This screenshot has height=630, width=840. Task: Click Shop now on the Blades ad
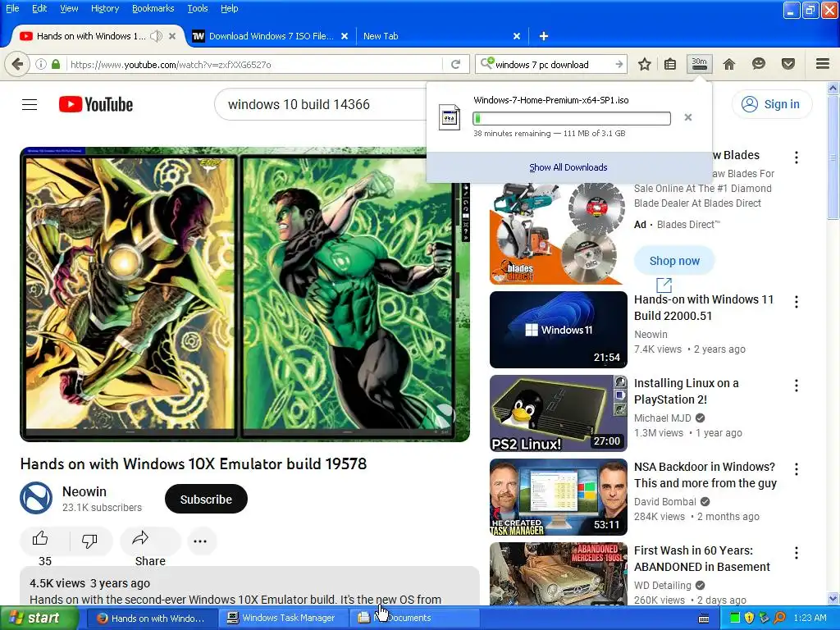tap(674, 261)
